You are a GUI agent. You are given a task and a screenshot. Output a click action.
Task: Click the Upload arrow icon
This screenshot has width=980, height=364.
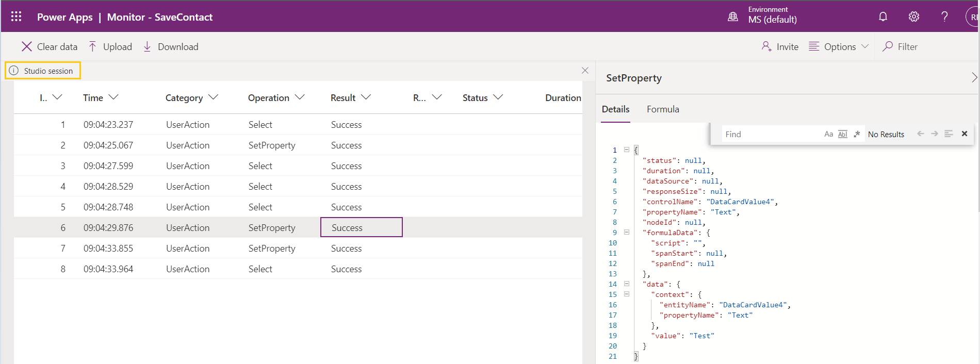92,46
